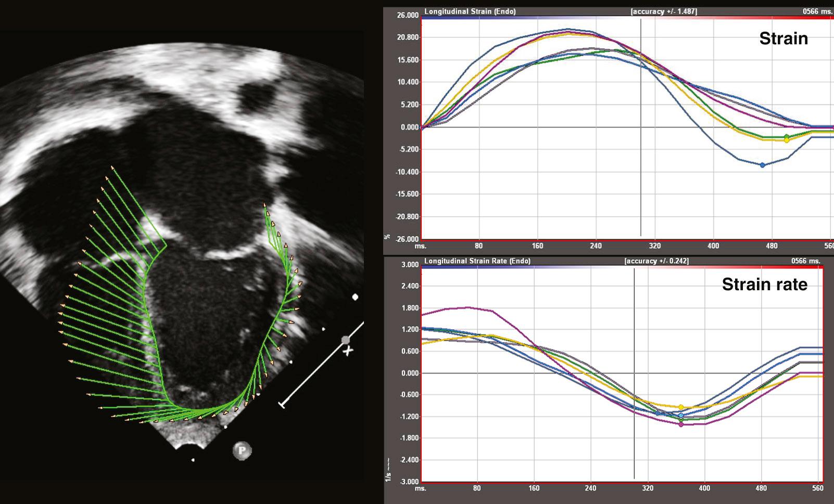Click the Longitudinal Strain (Endo) title
The width and height of the screenshot is (834, 504).
(x=470, y=11)
